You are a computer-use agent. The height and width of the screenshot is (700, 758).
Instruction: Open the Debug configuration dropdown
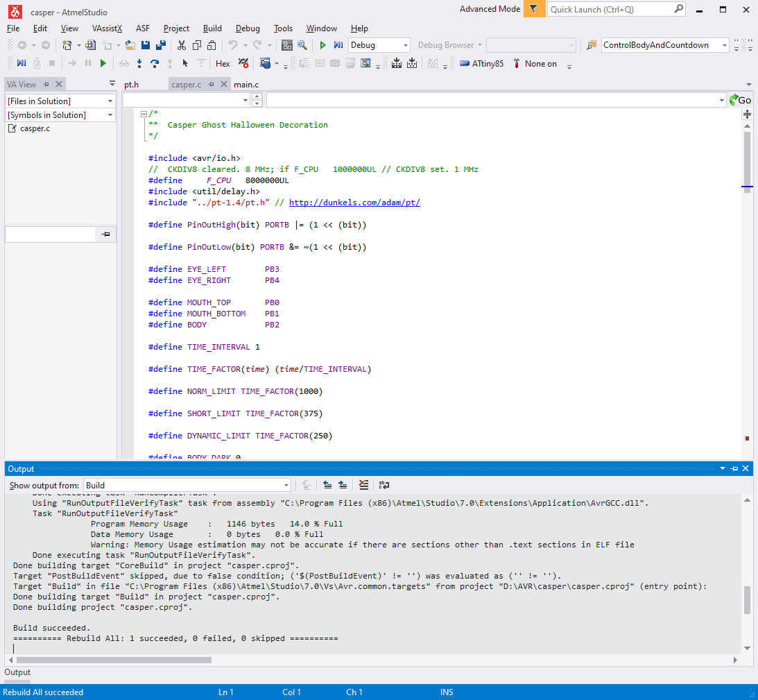click(406, 45)
